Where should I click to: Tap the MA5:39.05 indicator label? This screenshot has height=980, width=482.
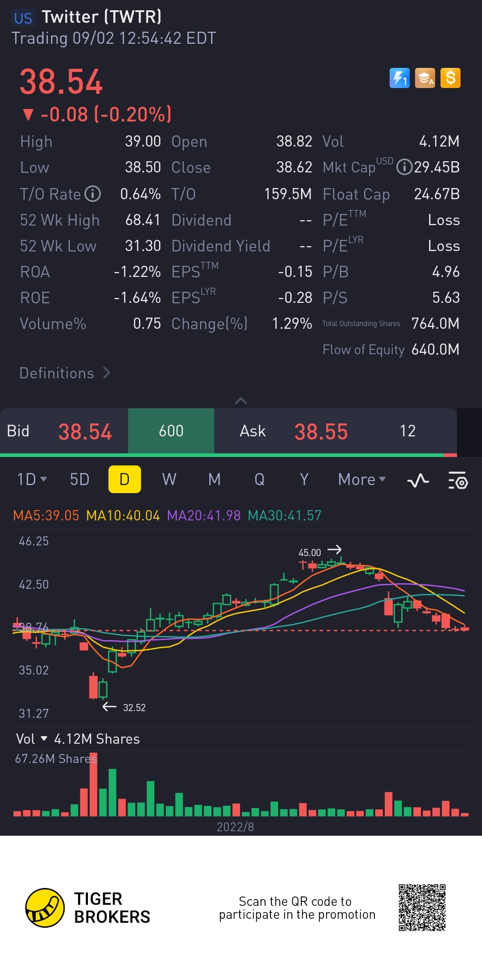click(x=46, y=515)
